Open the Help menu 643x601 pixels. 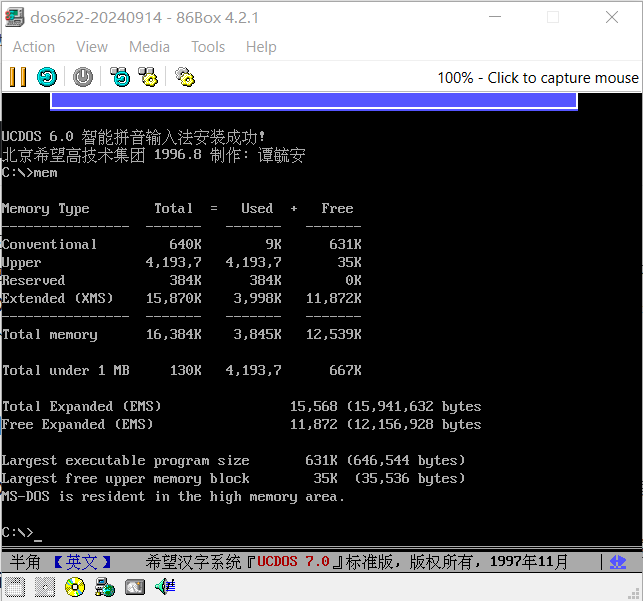point(261,47)
